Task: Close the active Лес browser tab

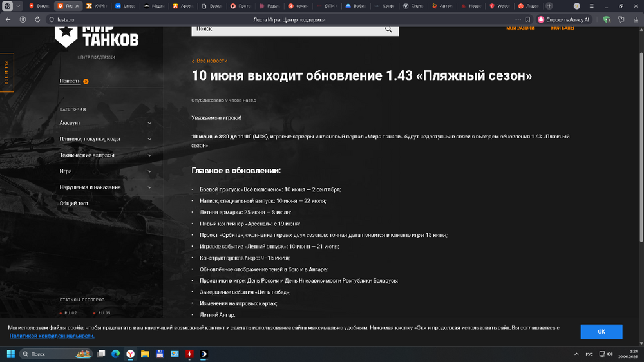Action: [77, 6]
